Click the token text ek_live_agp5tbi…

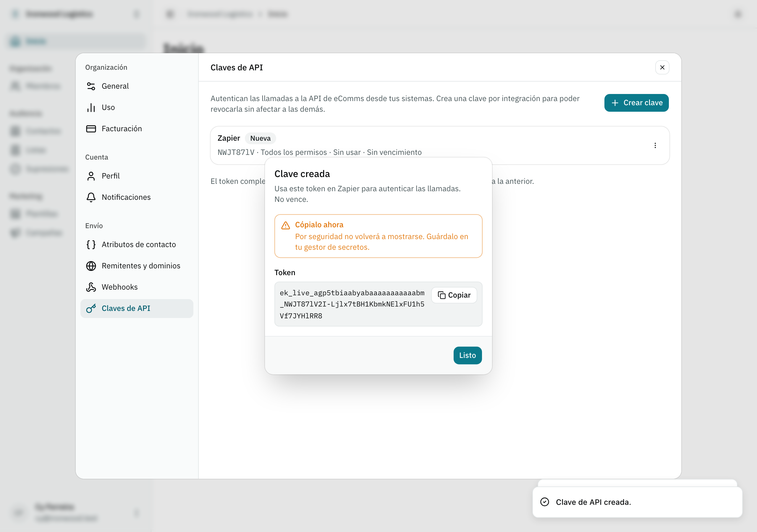(352, 304)
